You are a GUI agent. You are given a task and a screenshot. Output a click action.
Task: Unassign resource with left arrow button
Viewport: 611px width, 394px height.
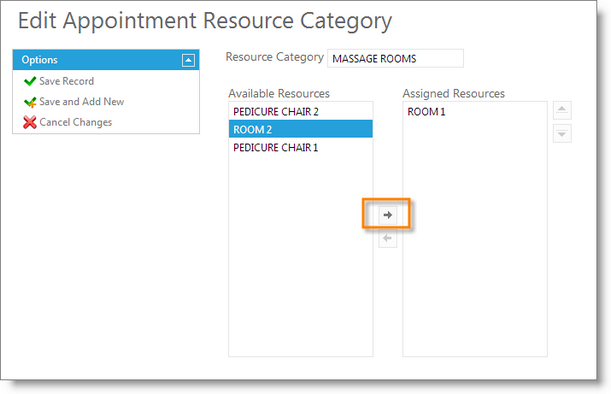(x=388, y=238)
